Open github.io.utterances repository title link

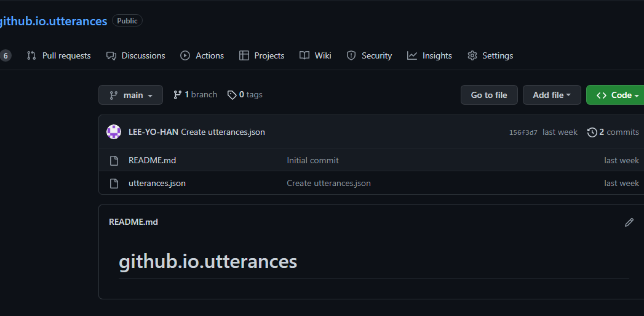pyautogui.click(x=52, y=21)
